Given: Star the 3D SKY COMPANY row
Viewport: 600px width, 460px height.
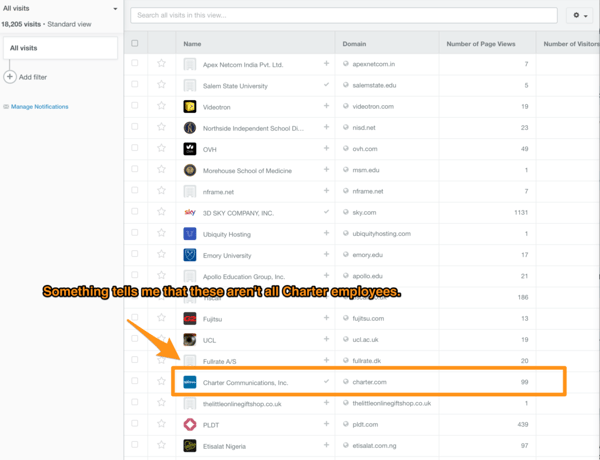Looking at the screenshot, I should [161, 212].
